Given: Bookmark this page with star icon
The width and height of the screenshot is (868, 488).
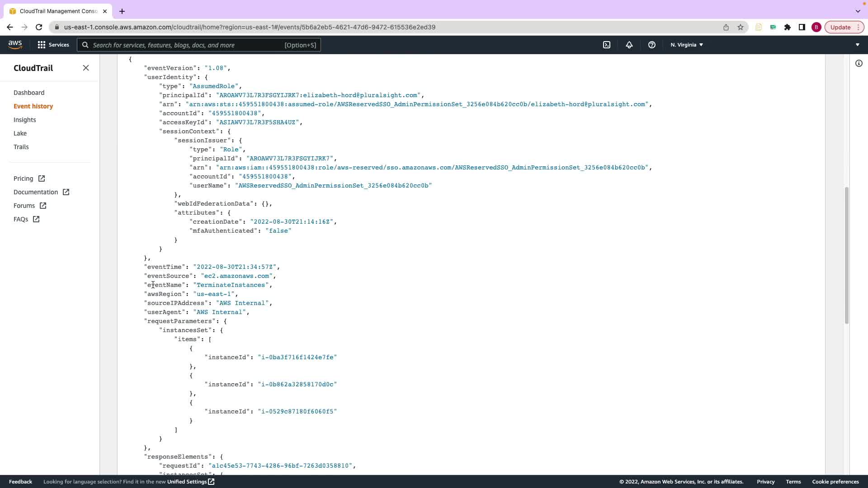Looking at the screenshot, I should (x=740, y=27).
